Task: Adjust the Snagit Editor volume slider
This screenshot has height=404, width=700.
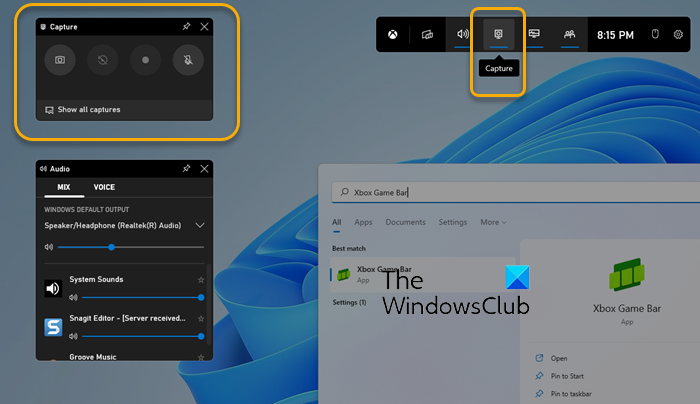Action: (143, 336)
